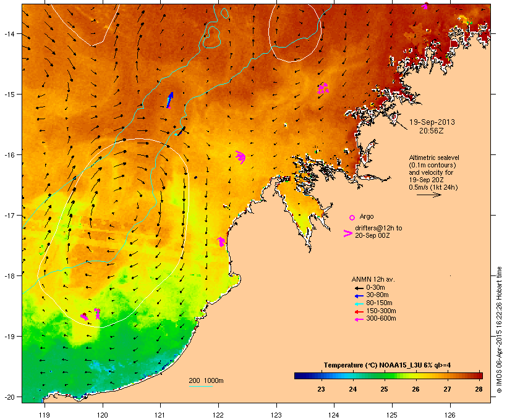Image resolution: width=507 pixels, height=420 pixels.
Task: Click the Temperature NOAA15_L3U colorbar title
Action: pyautogui.click(x=388, y=365)
